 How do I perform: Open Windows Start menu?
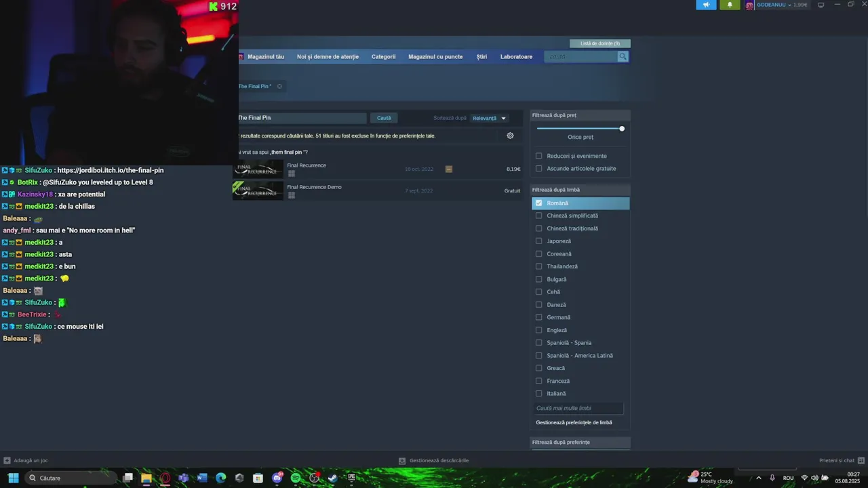pyautogui.click(x=13, y=478)
